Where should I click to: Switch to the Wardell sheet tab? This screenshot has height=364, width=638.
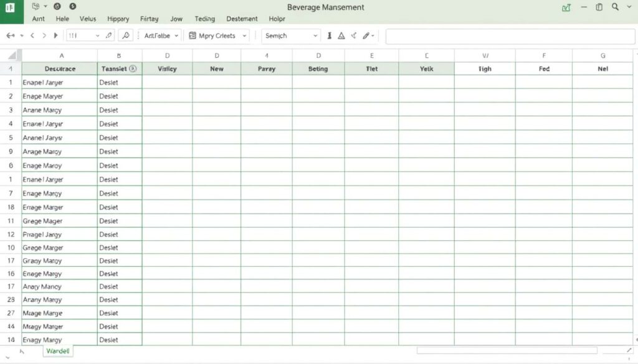pyautogui.click(x=58, y=351)
